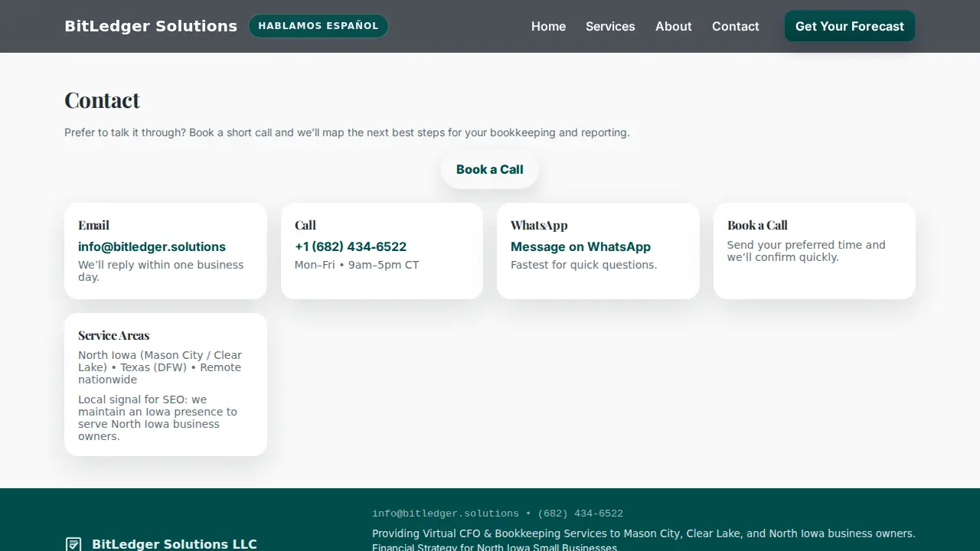Image resolution: width=980 pixels, height=551 pixels.
Task: Click the Call card heading
Action: coord(305,225)
